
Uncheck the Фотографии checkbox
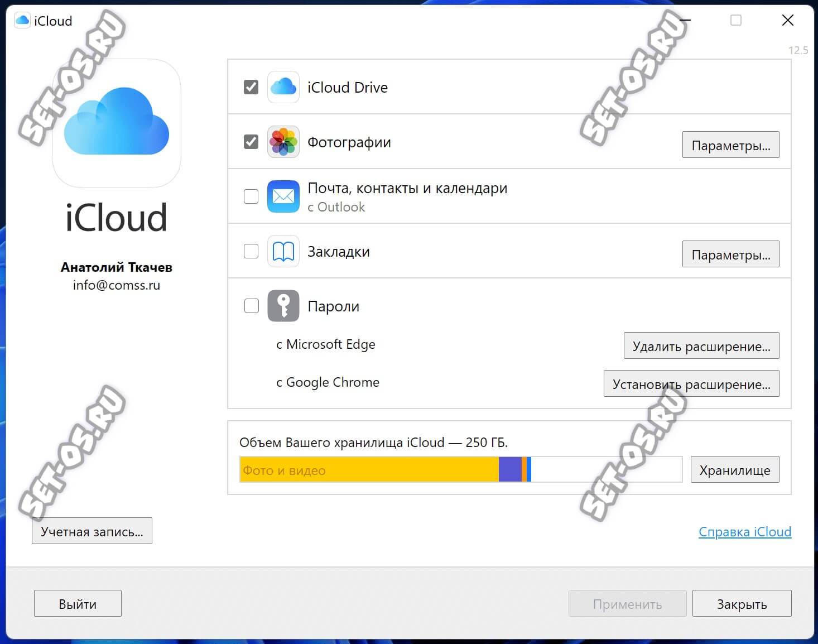(251, 142)
